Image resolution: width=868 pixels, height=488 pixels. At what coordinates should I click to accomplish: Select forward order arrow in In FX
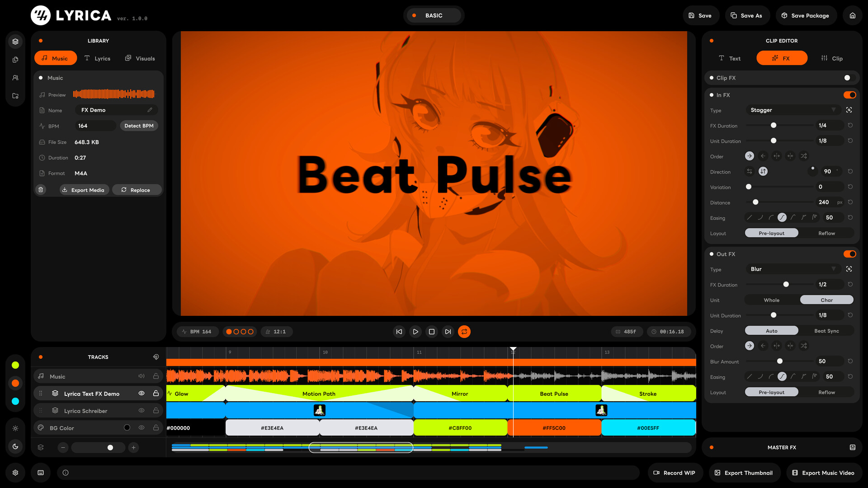[x=749, y=156]
